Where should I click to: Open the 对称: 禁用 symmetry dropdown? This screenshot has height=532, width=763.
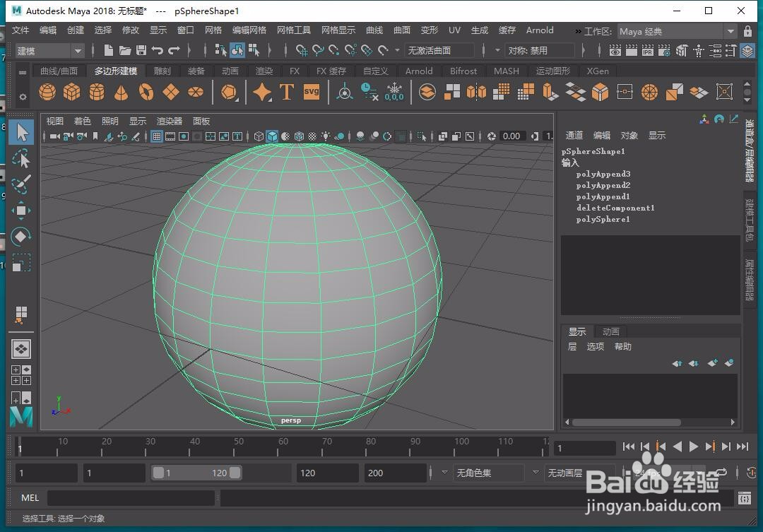click(x=538, y=50)
